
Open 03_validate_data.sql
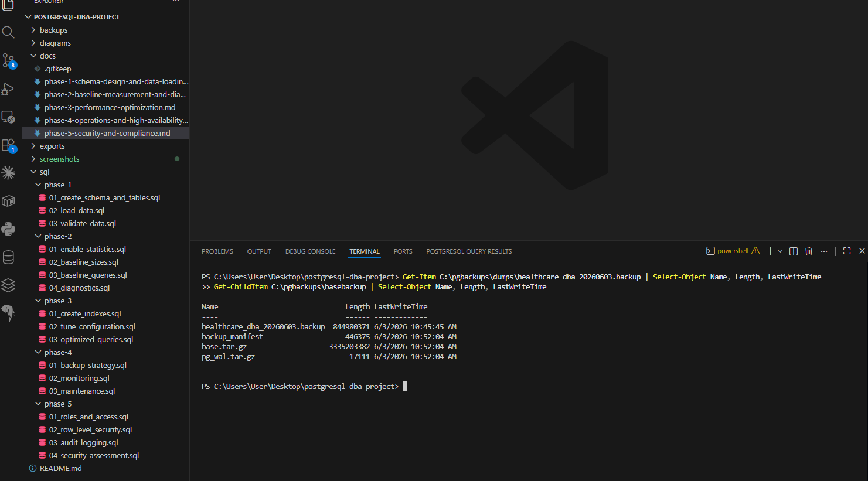point(105,223)
